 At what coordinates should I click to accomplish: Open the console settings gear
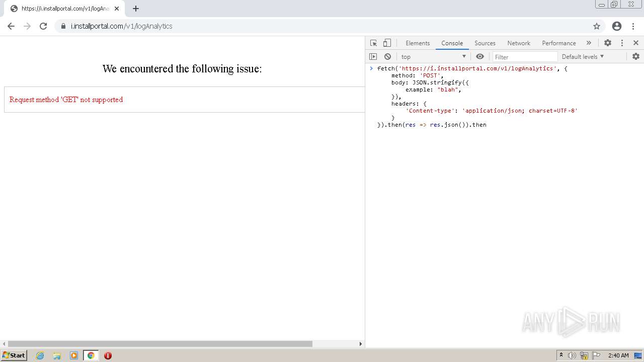636,57
